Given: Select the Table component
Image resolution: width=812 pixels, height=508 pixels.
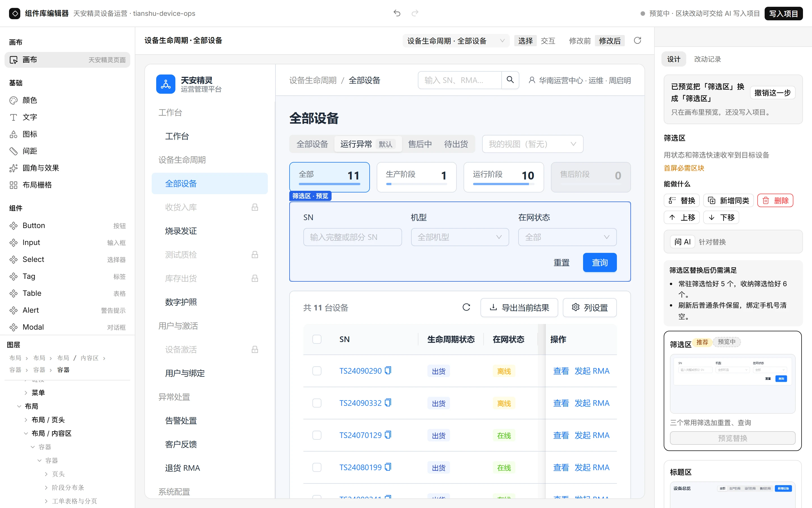Looking at the screenshot, I should point(67,293).
